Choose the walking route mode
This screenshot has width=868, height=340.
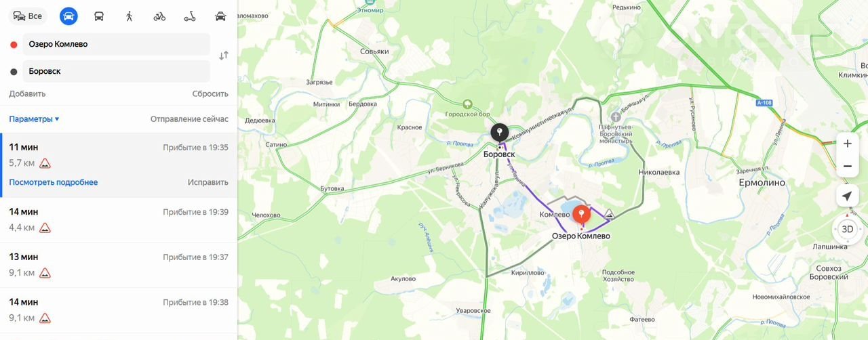[129, 16]
